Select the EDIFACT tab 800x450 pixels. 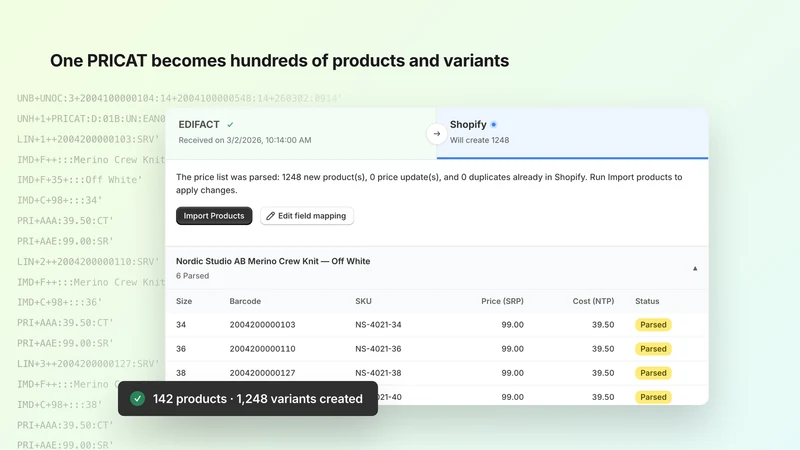coord(301,133)
